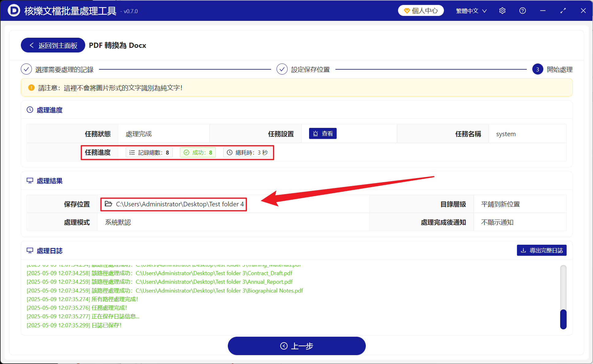Click the 不顯示通知 notification value

497,222
